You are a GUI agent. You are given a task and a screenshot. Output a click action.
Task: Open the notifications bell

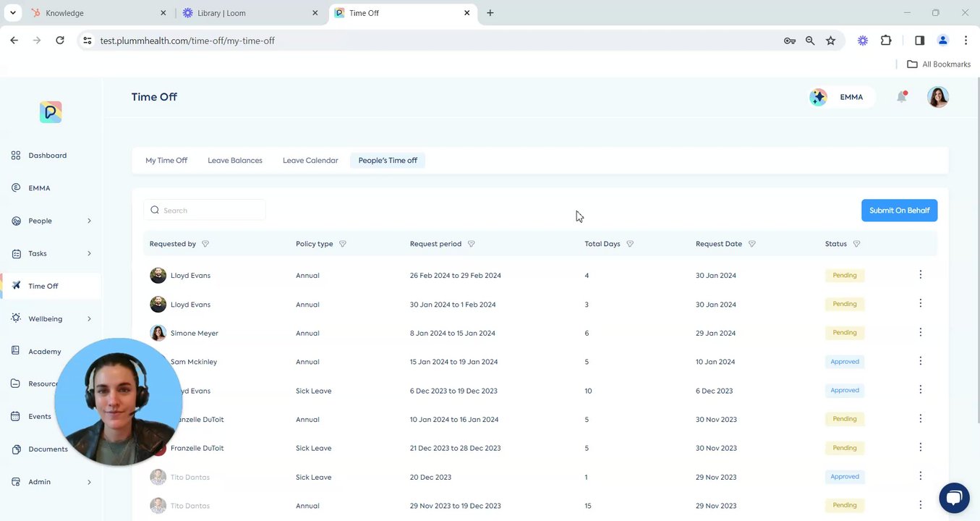902,96
